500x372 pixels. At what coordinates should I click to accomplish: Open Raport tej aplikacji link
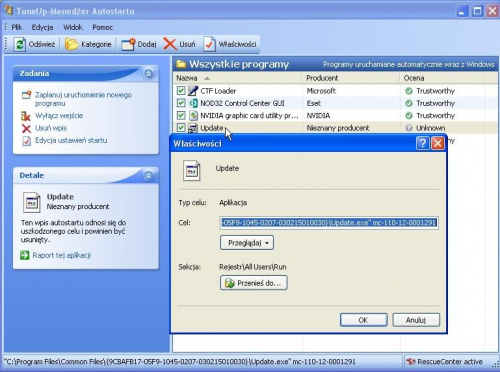click(62, 255)
